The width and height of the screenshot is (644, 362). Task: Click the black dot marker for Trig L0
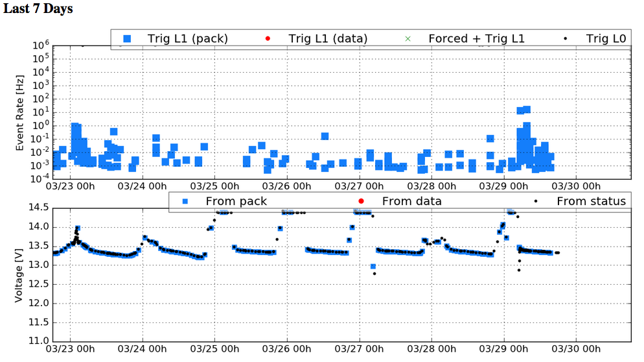(x=566, y=39)
